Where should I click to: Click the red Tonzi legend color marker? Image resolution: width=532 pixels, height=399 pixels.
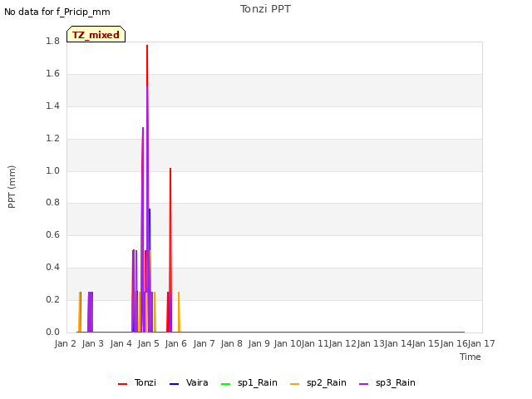pos(122,384)
